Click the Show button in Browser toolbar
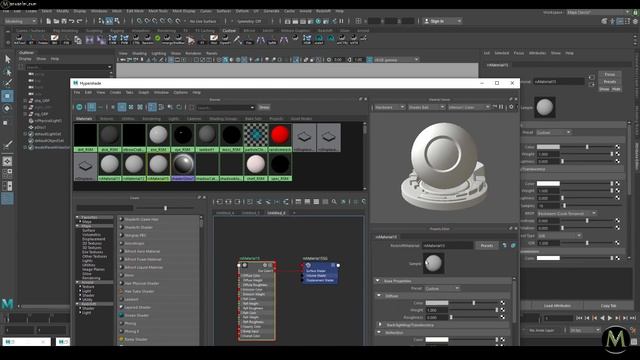This screenshot has height=360, width=640. [264, 107]
